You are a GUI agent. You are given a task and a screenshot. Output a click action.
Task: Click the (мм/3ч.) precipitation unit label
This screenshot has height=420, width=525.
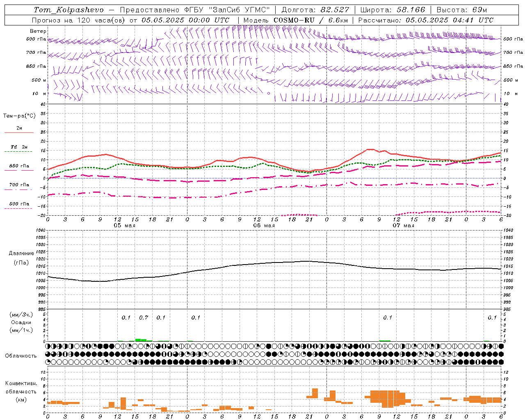click(x=21, y=315)
